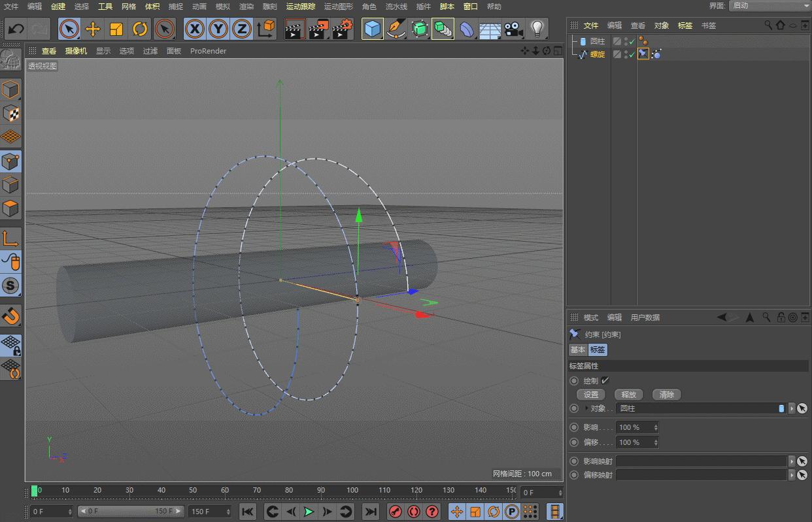Click the Cube primitive icon
812x522 pixels.
tap(372, 29)
